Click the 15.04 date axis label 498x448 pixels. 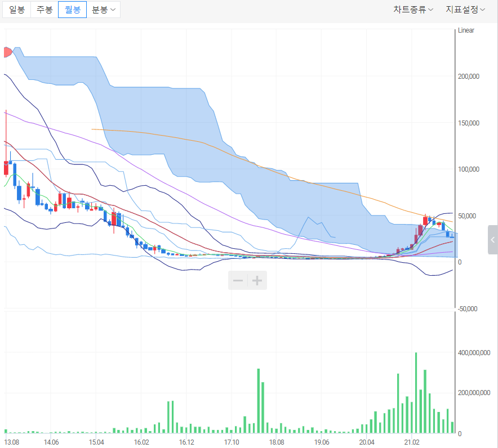[x=96, y=442]
